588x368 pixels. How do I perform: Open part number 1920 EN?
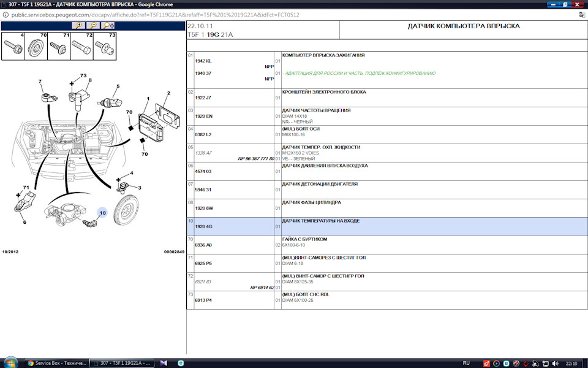coord(203,116)
